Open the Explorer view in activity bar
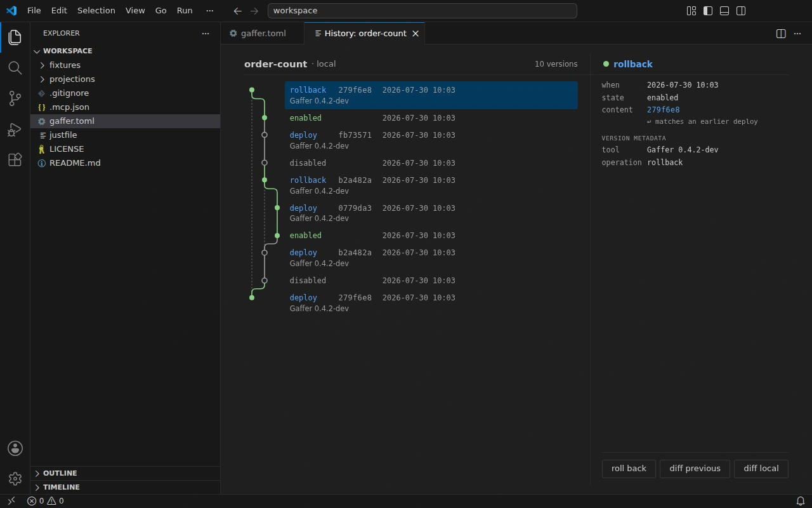The image size is (812, 508). [x=15, y=37]
